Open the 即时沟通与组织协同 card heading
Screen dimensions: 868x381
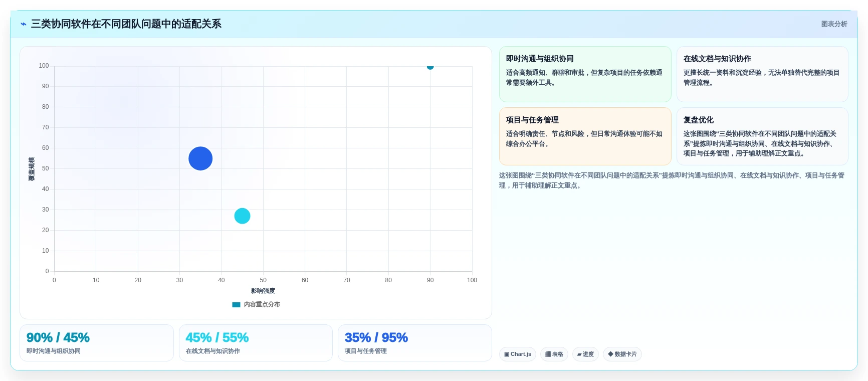coord(540,59)
